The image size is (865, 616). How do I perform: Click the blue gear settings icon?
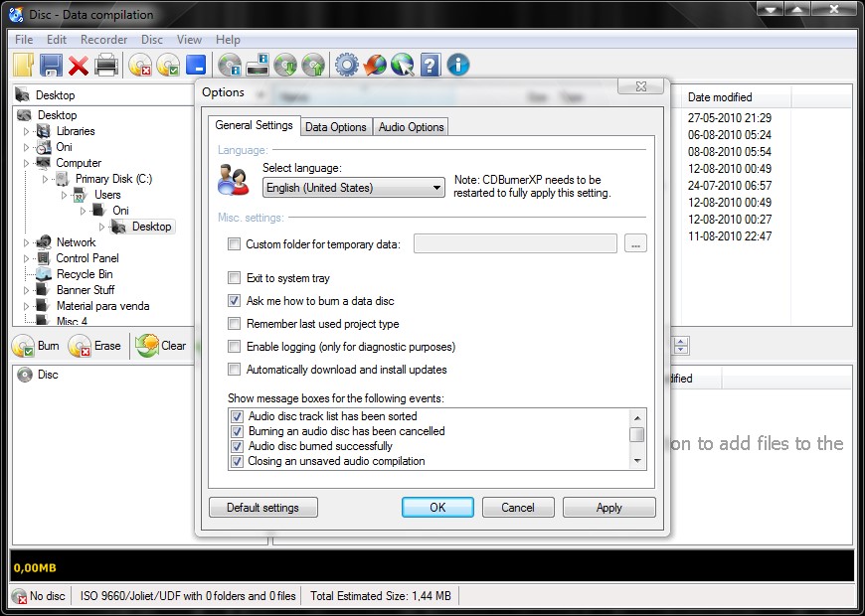point(346,66)
